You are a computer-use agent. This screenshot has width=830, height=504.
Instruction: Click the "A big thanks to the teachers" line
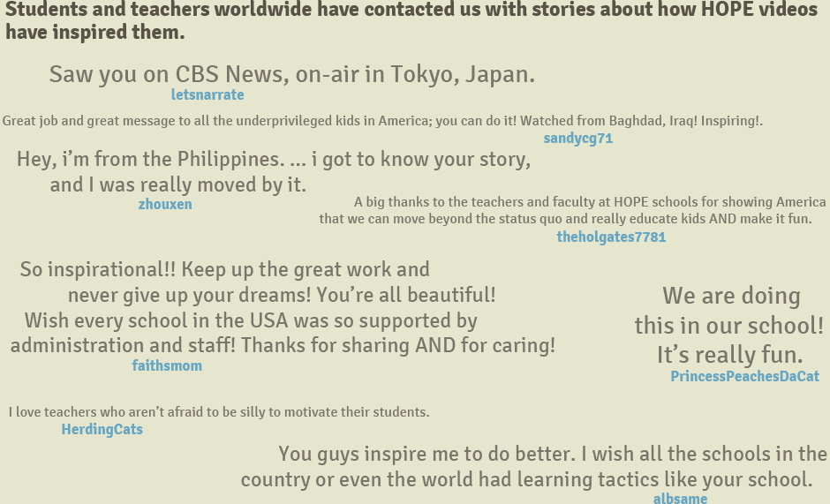click(x=590, y=202)
